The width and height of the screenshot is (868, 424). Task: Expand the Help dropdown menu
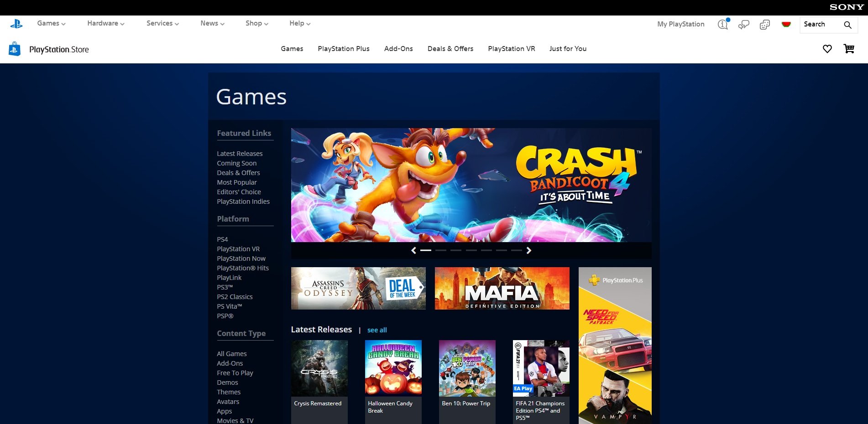pos(300,23)
